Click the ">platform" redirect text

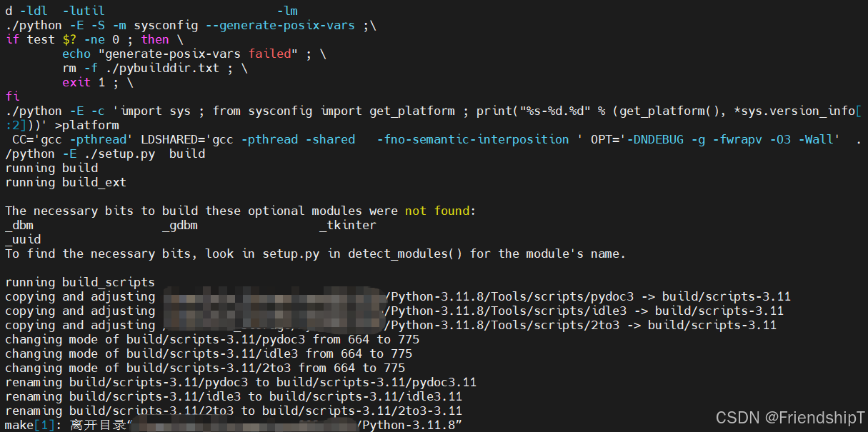pyautogui.click(x=87, y=125)
